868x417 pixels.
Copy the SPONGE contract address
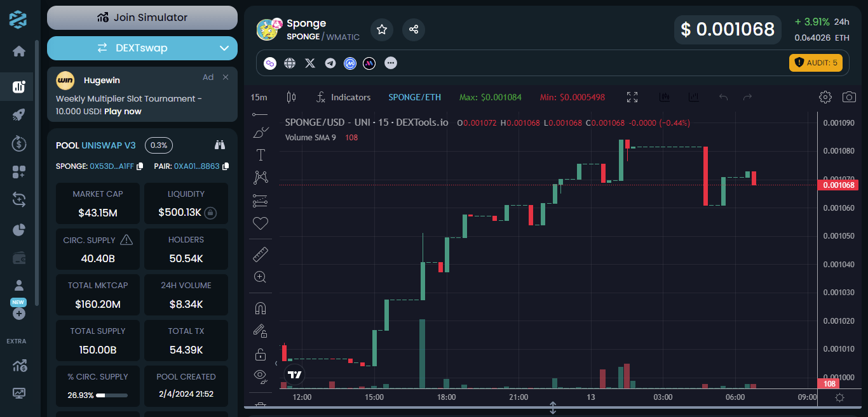(139, 166)
